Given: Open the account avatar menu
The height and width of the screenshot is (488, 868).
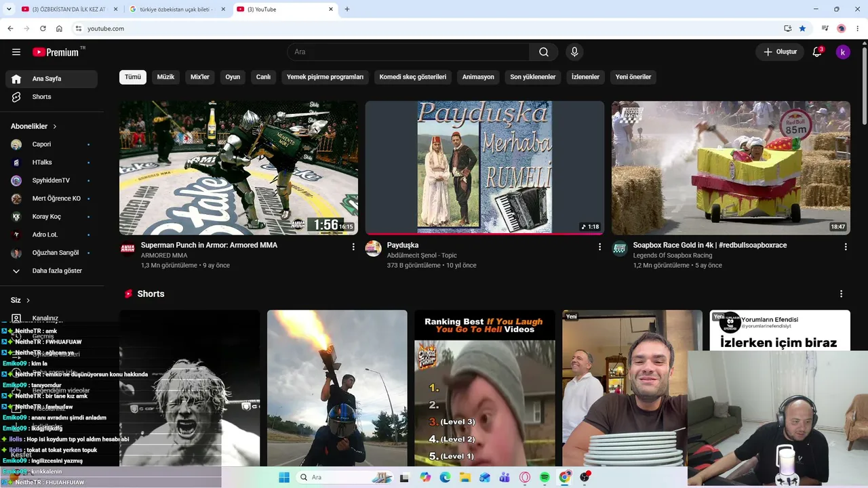Looking at the screenshot, I should coord(843,52).
